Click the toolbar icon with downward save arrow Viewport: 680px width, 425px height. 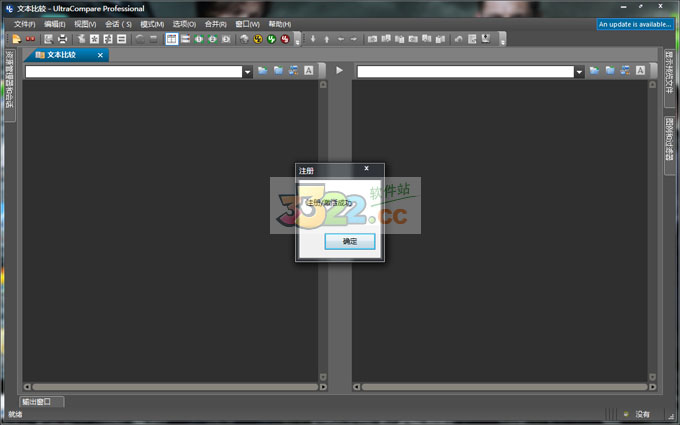click(x=486, y=39)
